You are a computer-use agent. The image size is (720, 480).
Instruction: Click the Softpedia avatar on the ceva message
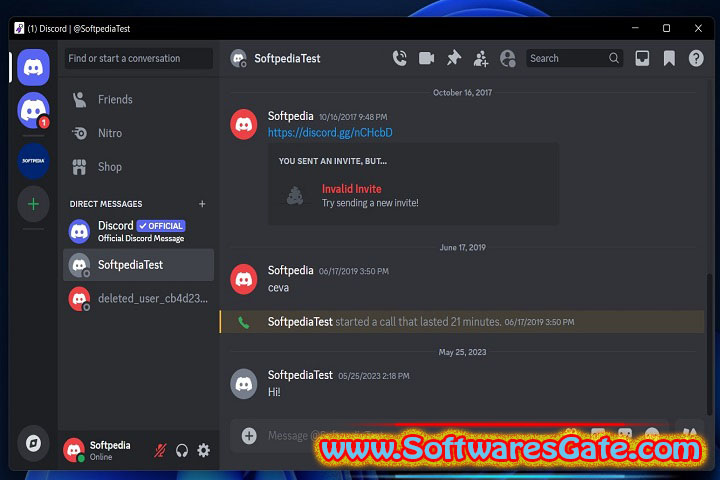[x=243, y=279]
